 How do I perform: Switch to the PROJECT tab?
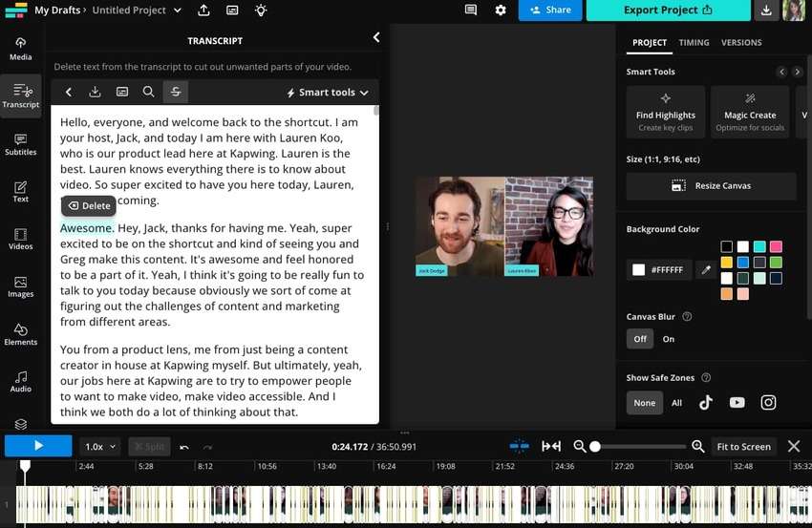tap(650, 43)
